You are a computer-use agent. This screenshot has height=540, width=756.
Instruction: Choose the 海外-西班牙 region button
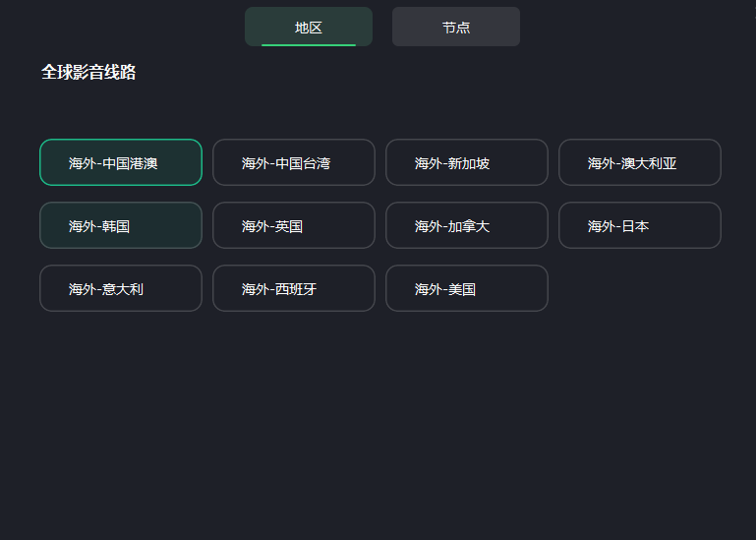(x=294, y=288)
